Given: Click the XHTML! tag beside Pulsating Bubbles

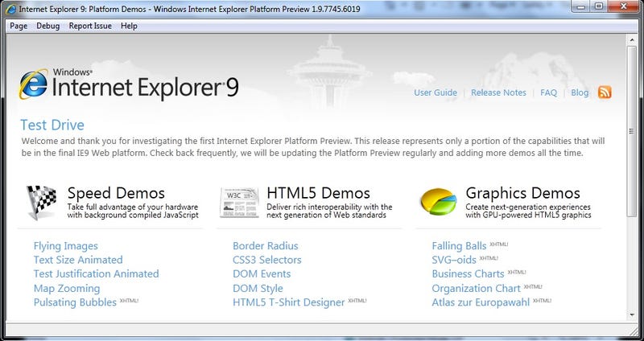Looking at the screenshot, I should [x=129, y=300].
